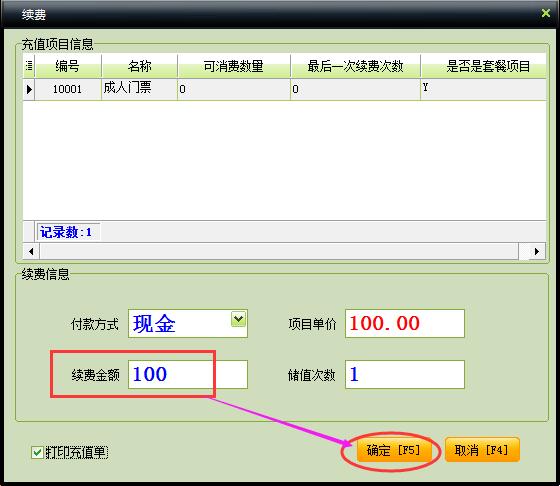
Task: Click the 是否是套餐项目 column header
Action: pyautogui.click(x=484, y=66)
